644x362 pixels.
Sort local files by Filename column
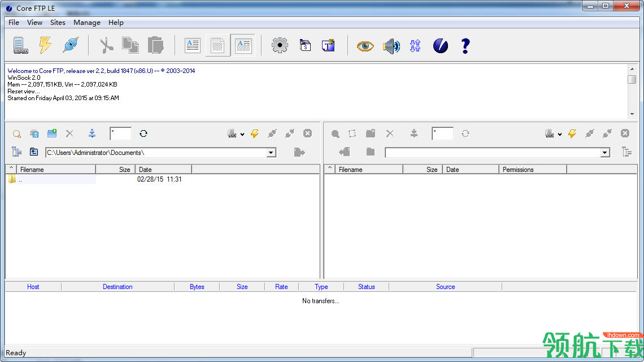56,170
